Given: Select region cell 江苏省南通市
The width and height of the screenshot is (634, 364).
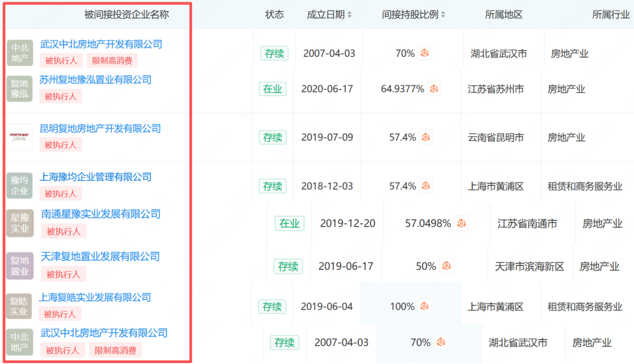Looking at the screenshot, I should coord(527,223).
